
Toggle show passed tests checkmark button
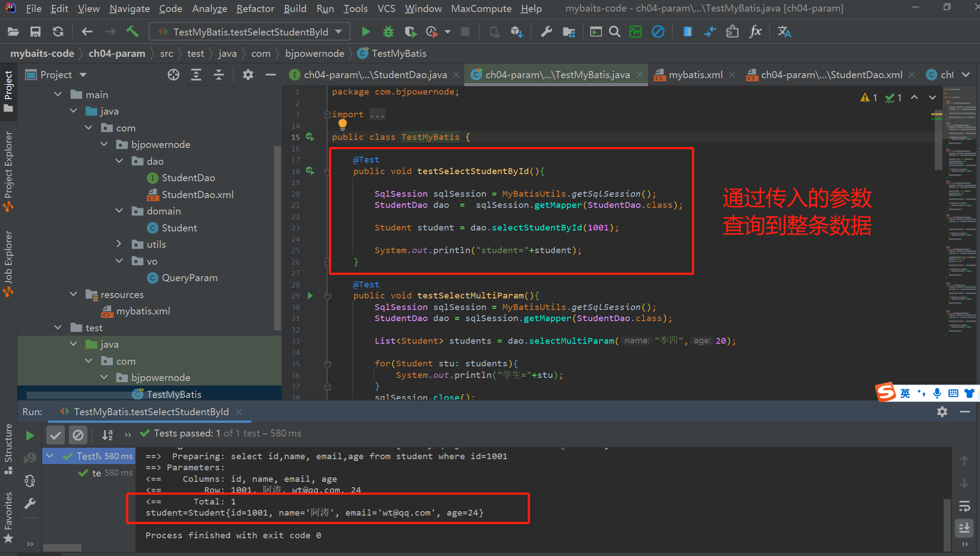55,436
